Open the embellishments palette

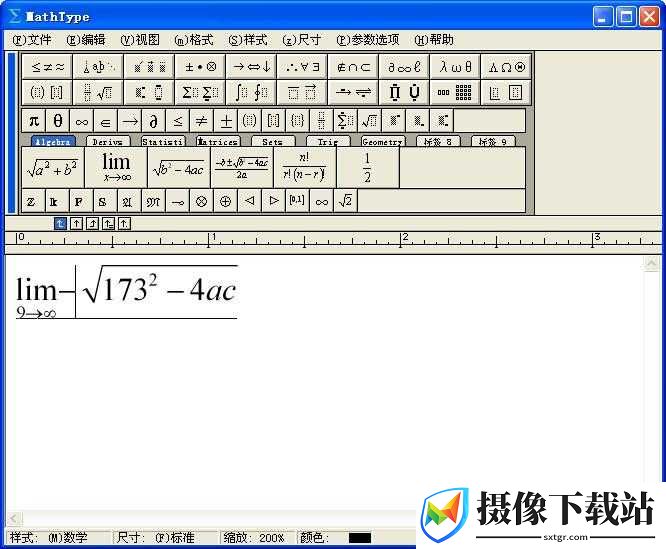coord(149,67)
